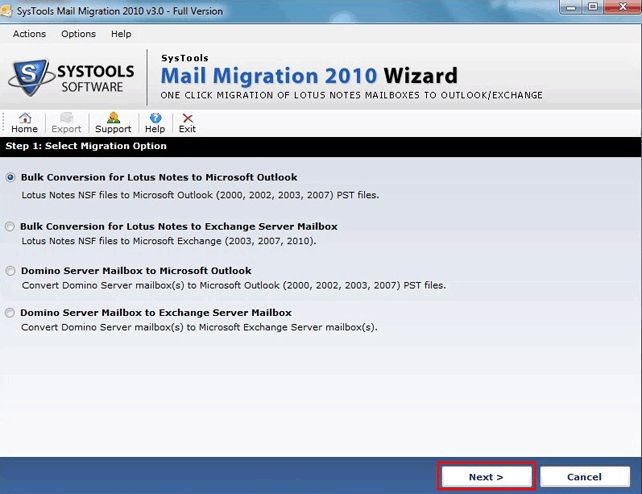Click the app icon in title bar

(x=6, y=11)
